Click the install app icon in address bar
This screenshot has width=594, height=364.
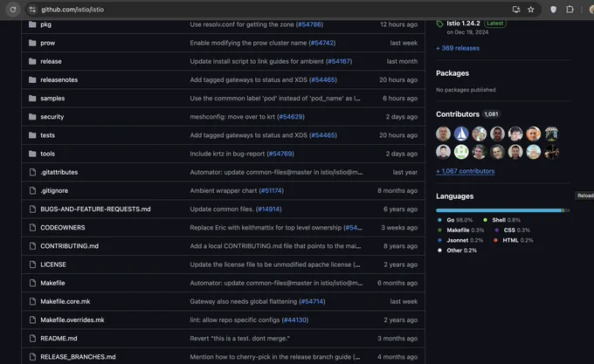516,10
